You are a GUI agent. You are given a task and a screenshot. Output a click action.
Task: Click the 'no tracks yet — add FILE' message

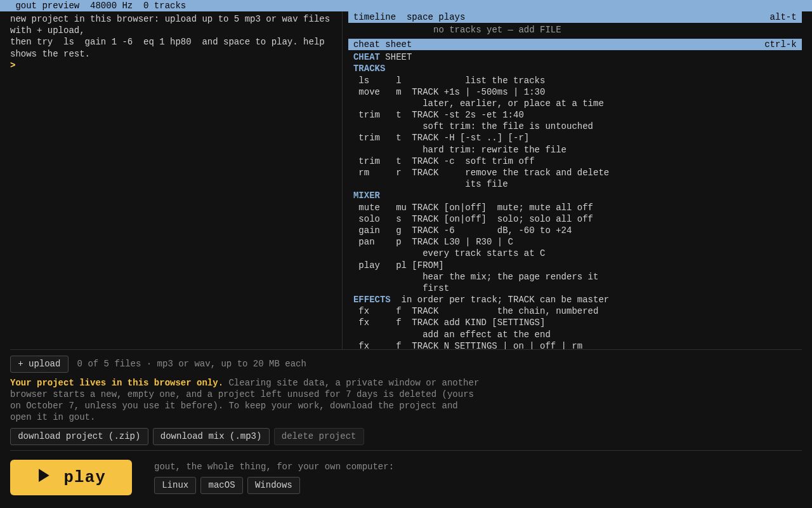pyautogui.click(x=497, y=30)
